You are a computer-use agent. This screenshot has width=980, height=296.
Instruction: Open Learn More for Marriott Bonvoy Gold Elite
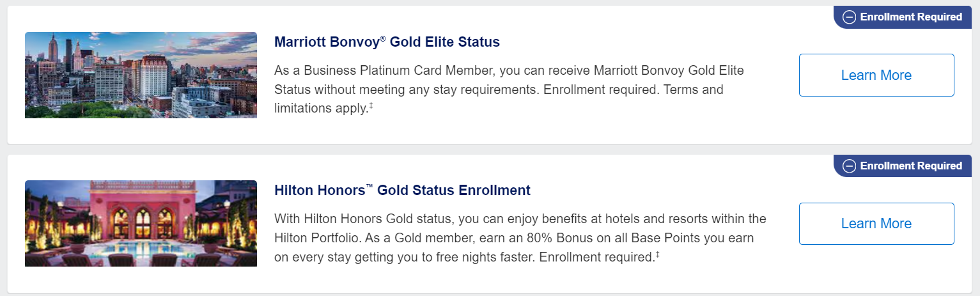tap(876, 75)
